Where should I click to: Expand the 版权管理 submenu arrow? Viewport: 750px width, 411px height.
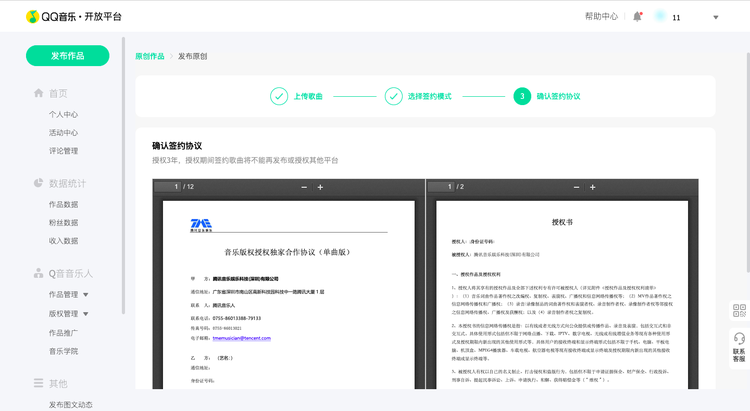(86, 314)
